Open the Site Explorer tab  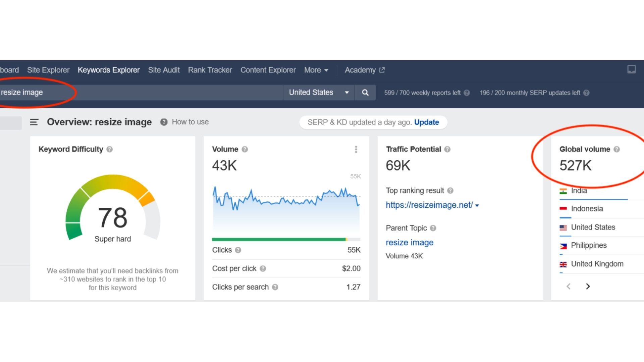click(x=48, y=70)
